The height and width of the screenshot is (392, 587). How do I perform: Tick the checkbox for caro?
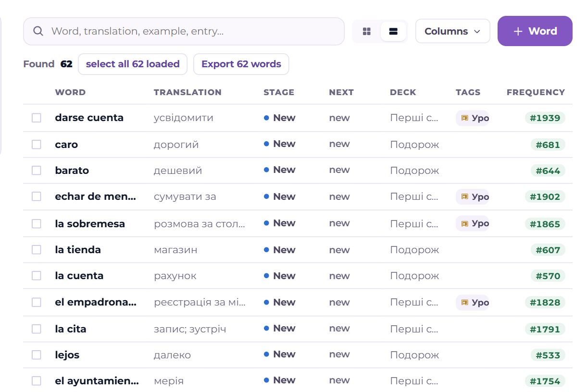tap(37, 145)
